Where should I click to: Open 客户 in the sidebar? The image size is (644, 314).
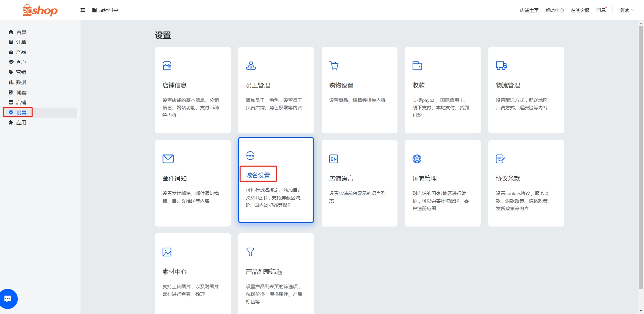point(21,62)
